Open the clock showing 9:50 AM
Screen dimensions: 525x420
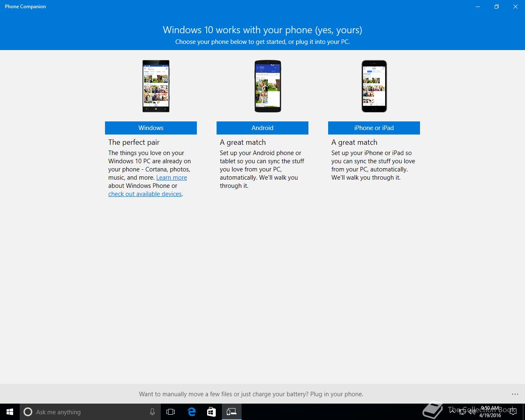pos(490,412)
